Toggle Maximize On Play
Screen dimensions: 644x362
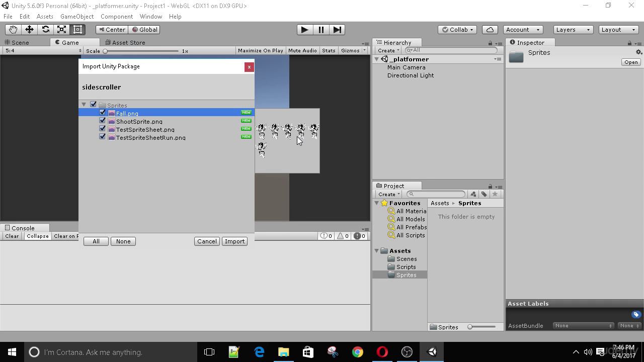pyautogui.click(x=260, y=50)
